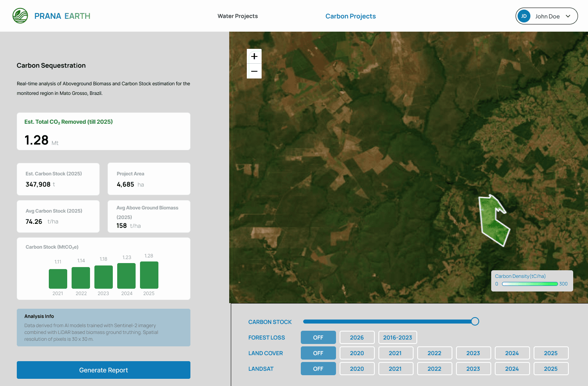This screenshot has width=588, height=386.
Task: Turn Forest Loss layer OFF
Action: tap(318, 338)
